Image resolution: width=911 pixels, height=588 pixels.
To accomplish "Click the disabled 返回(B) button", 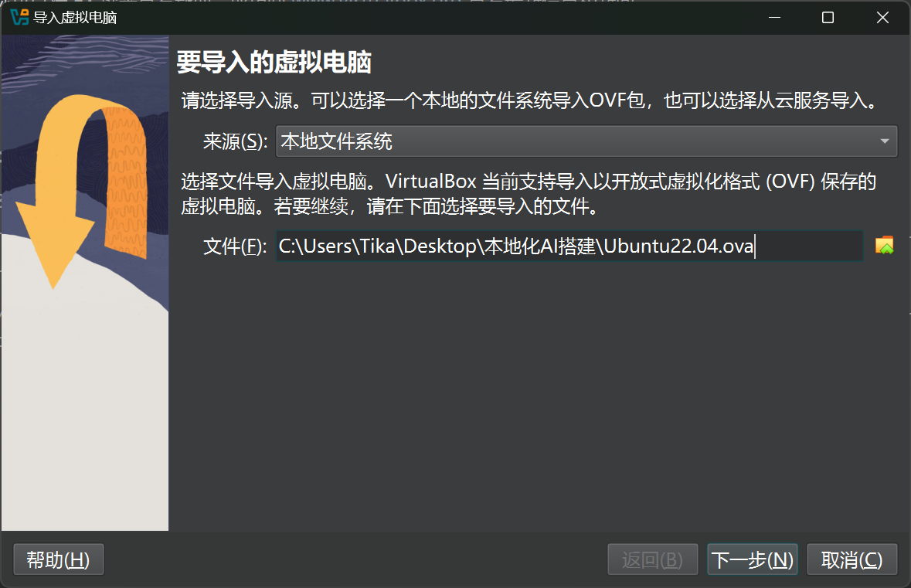I will pyautogui.click(x=652, y=559).
